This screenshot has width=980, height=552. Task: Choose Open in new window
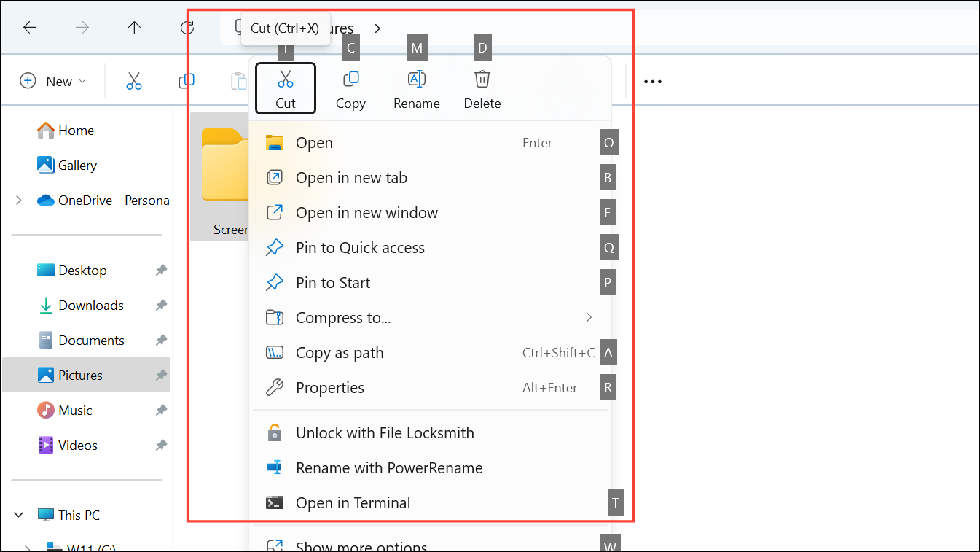(x=430, y=213)
